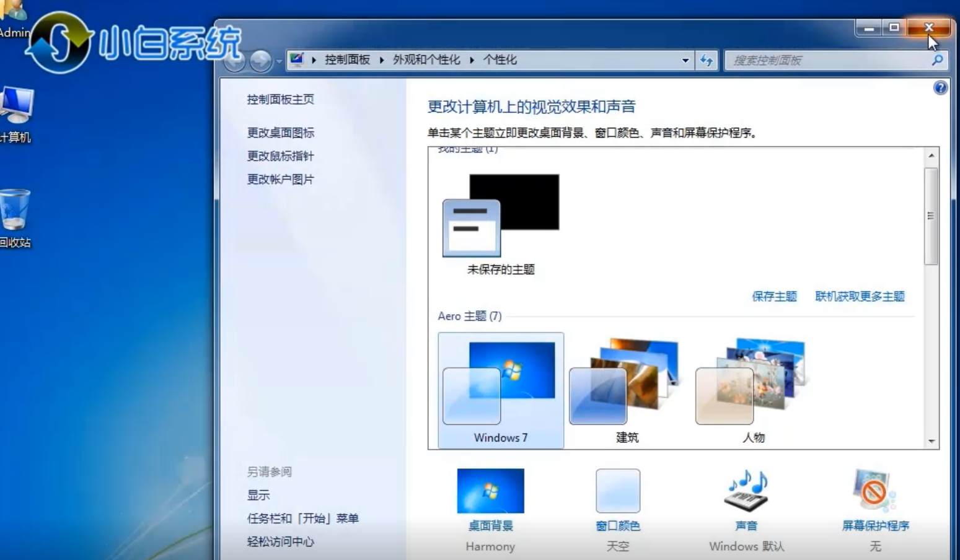Click the Back navigation arrow button
The width and height of the screenshot is (960, 560).
point(234,61)
